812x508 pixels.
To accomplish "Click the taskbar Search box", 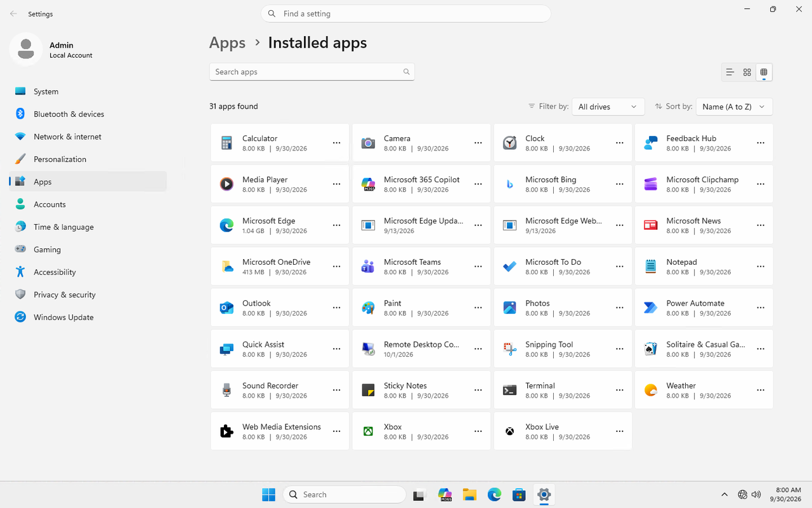I will pyautogui.click(x=344, y=495).
